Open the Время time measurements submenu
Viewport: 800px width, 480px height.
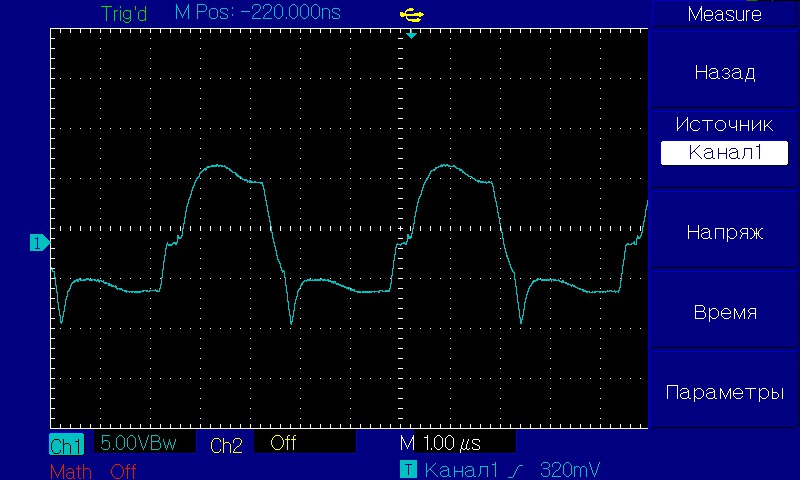(x=724, y=312)
